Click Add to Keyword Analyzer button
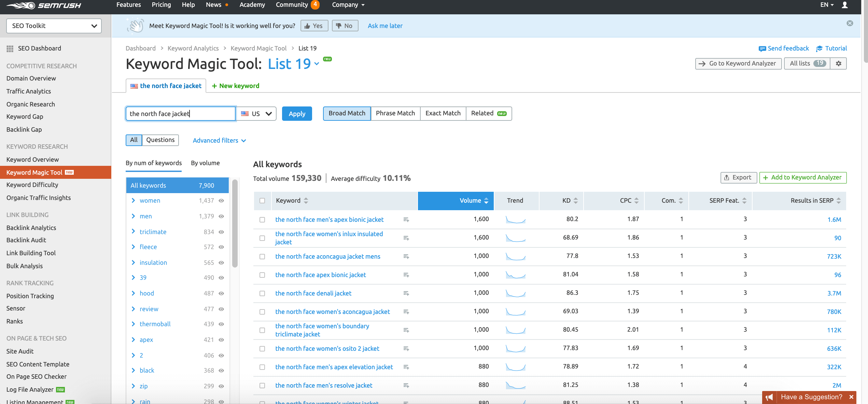Viewport: 868px width, 404px height. tap(802, 177)
